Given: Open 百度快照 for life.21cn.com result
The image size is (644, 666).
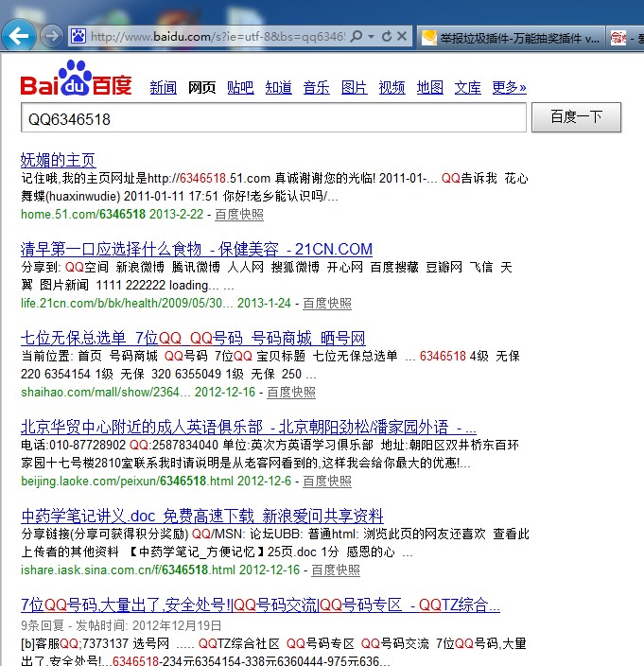Looking at the screenshot, I should pos(327,303).
